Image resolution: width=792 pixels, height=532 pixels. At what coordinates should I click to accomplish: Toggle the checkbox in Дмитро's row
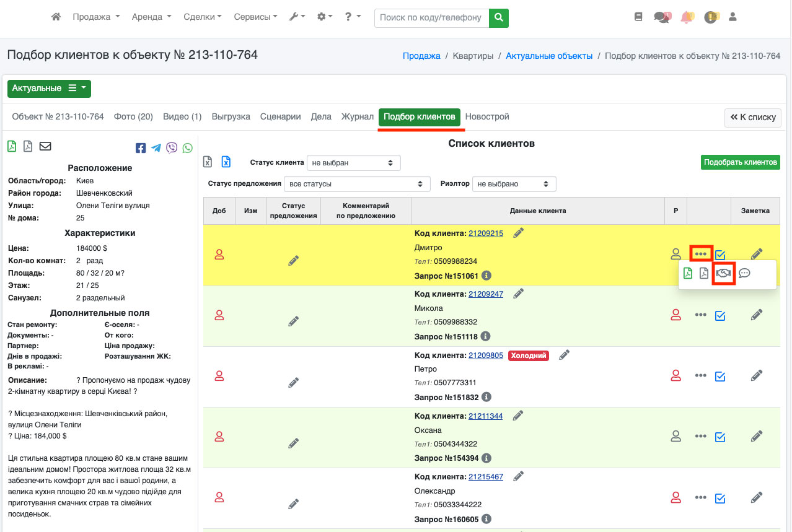coord(720,255)
